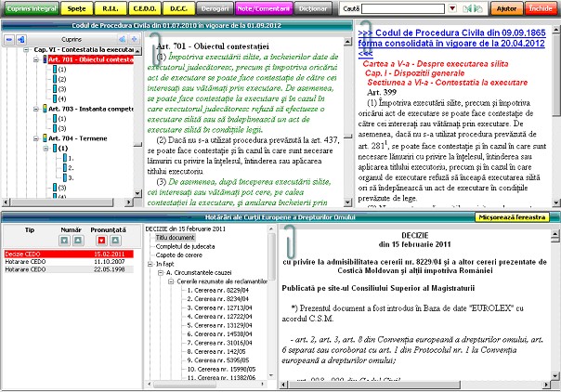Collapse Cap. VI - Contestatia la executare node
Screen dimensions: 561x392
[26, 50]
